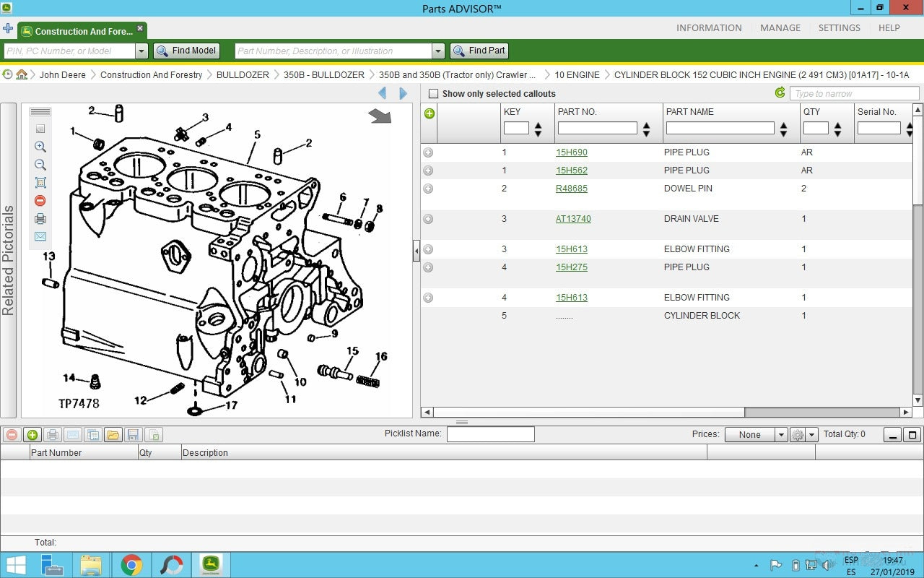This screenshot has width=924, height=578.
Task: Click the PART NAME filter input box
Action: [x=720, y=128]
